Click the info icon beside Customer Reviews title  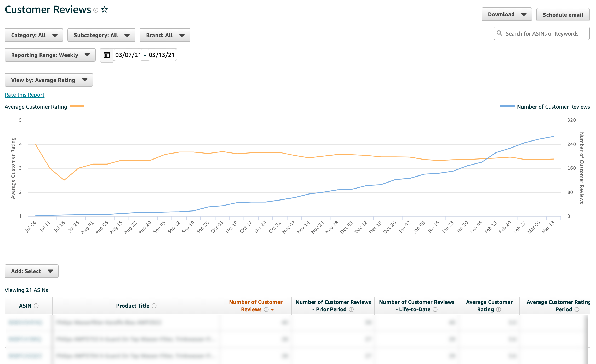96,11
